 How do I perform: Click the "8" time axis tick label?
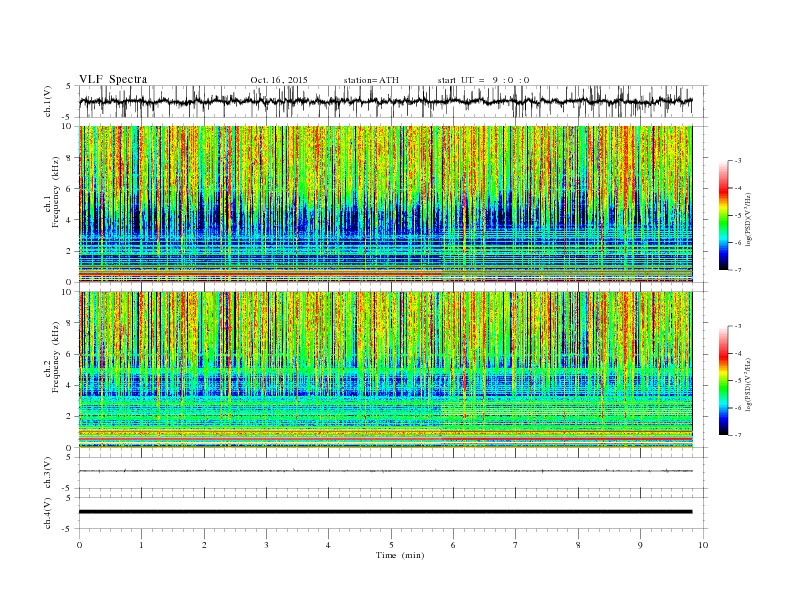(x=578, y=545)
